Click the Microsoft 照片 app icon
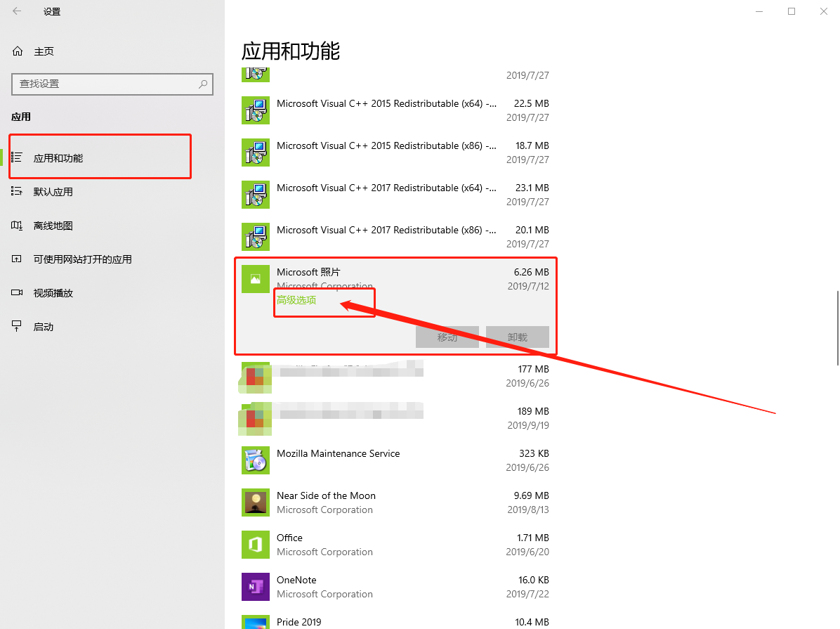The width and height of the screenshot is (840, 629). coord(256,280)
